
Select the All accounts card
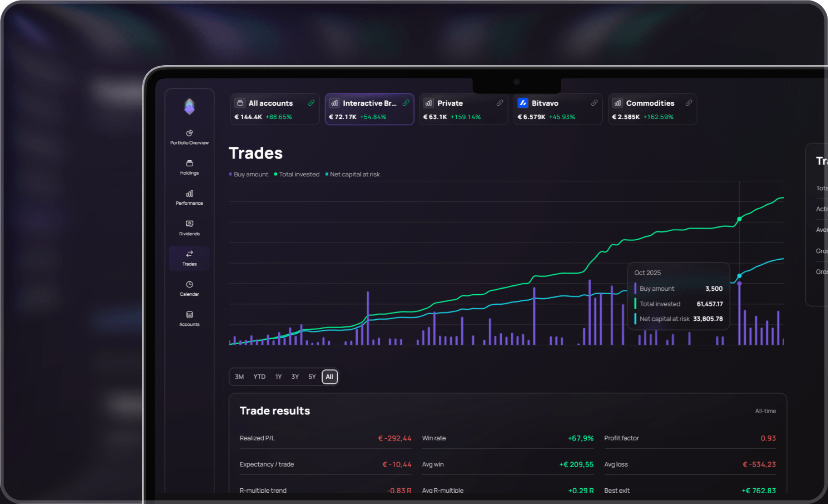coord(275,109)
